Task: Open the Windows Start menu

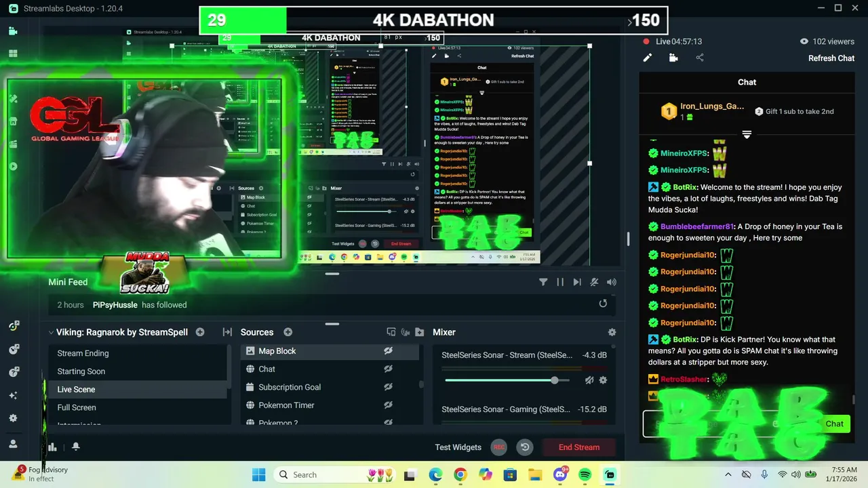Action: coord(259,474)
